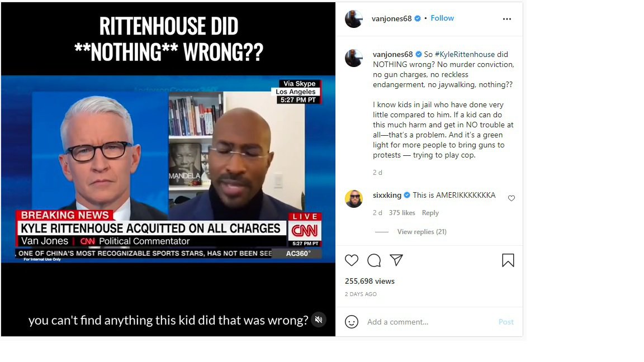
Task: Share post using paper plane icon
Action: click(396, 260)
